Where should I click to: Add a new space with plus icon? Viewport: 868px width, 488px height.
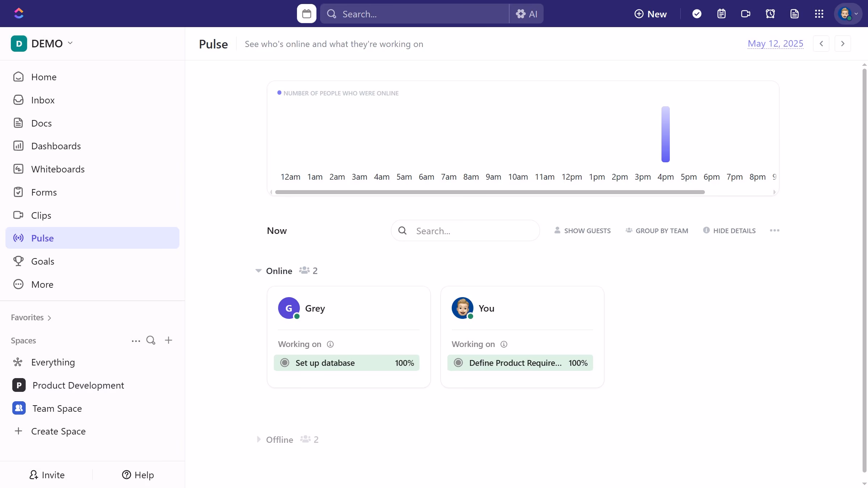pyautogui.click(x=169, y=340)
